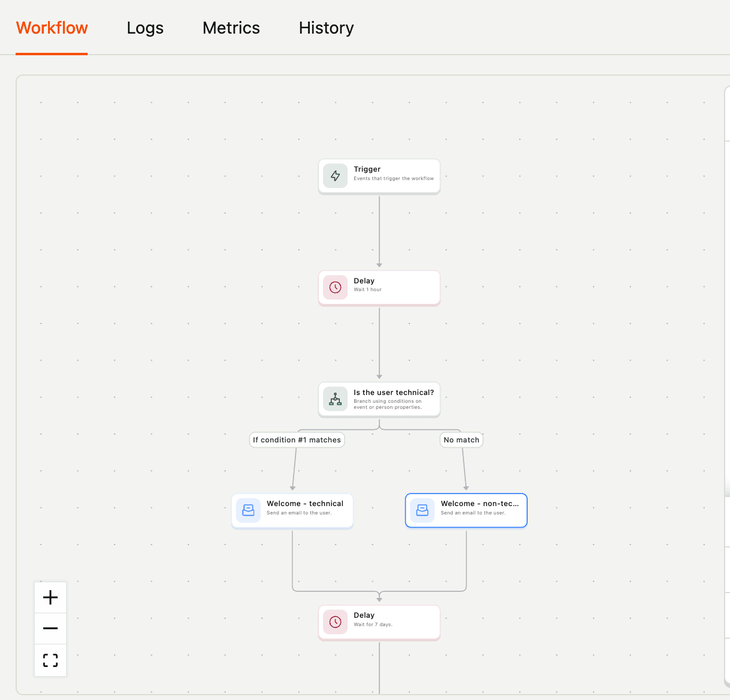Image resolution: width=730 pixels, height=700 pixels.
Task: Click the Trigger lightning bolt icon
Action: pos(335,176)
